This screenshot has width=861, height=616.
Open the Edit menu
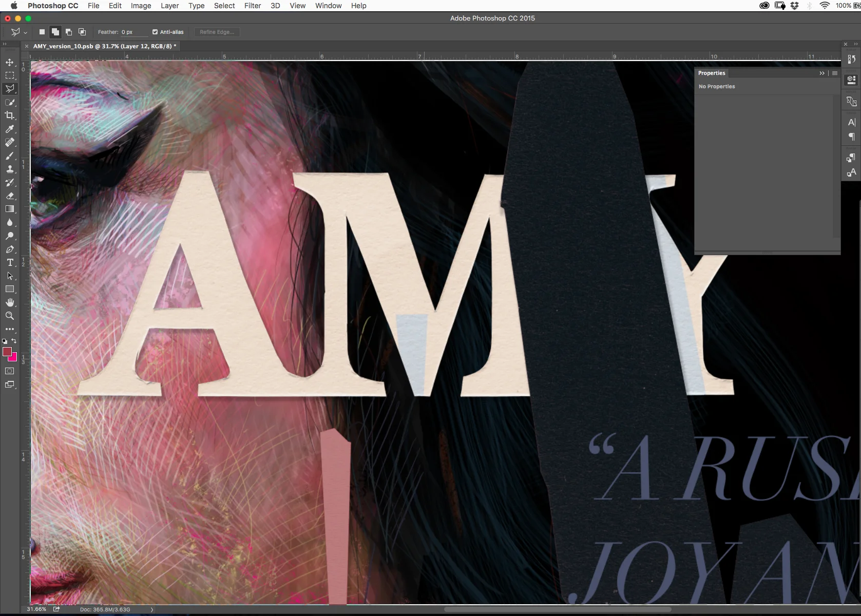coord(115,6)
